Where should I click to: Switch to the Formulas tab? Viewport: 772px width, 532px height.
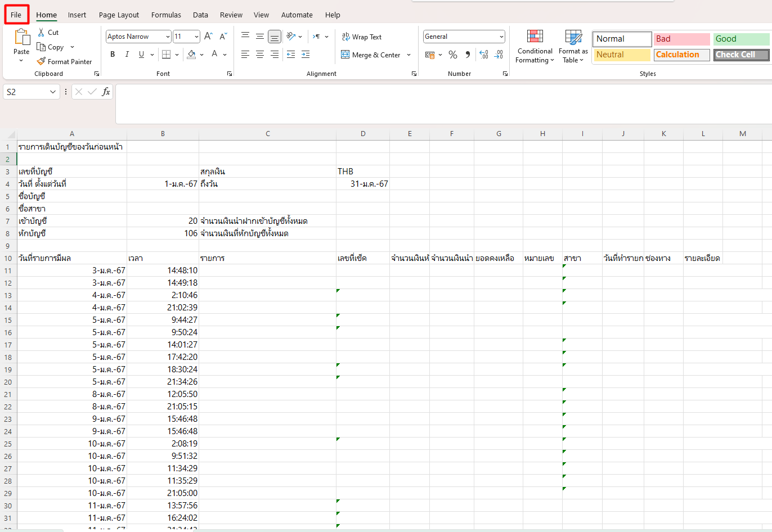click(x=166, y=15)
